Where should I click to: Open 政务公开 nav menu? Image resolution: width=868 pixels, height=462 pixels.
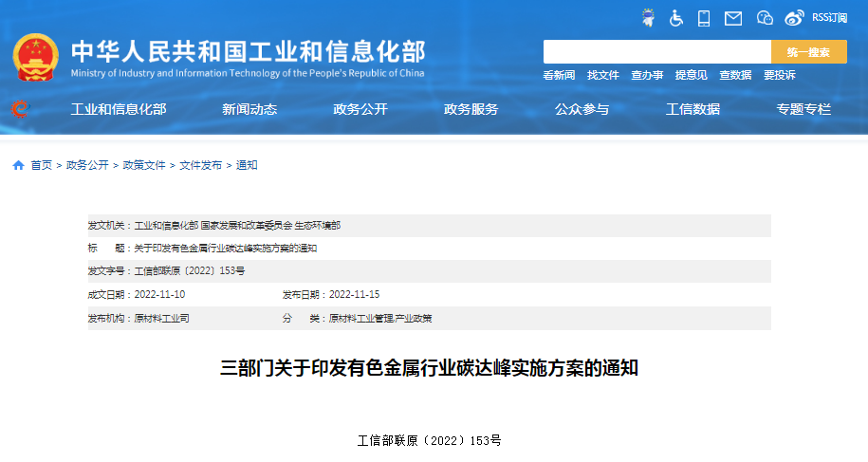(x=360, y=109)
